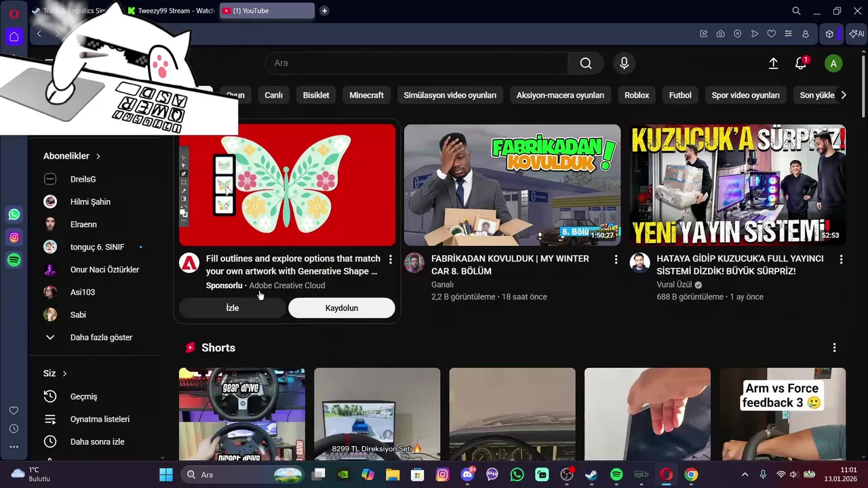Open options for FABRİKADAN KOVULDUK video
This screenshot has width=868, height=488.
[616, 259]
